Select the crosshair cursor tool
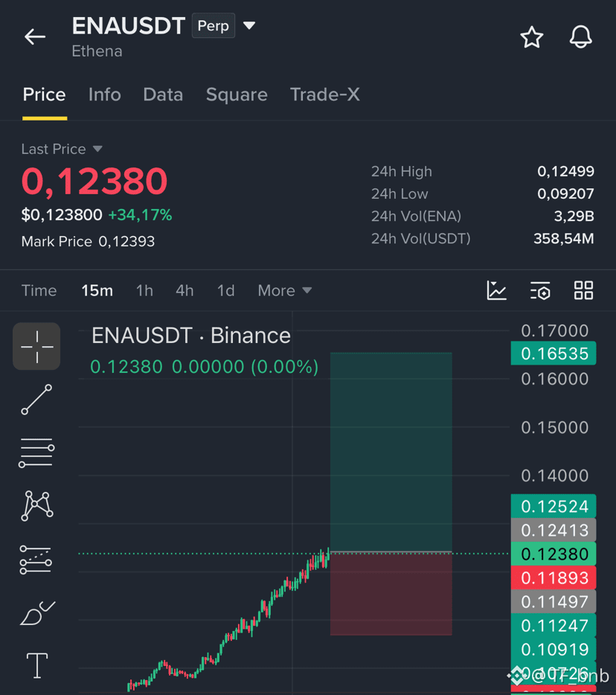 (x=36, y=346)
